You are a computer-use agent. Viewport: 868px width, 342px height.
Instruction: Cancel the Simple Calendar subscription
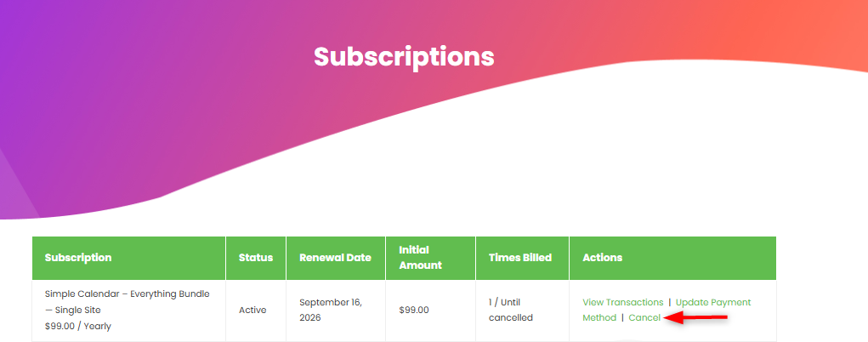coord(644,317)
